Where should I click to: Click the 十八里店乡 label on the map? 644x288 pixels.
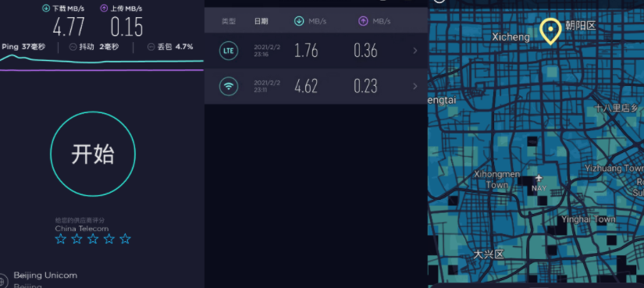pos(617,108)
